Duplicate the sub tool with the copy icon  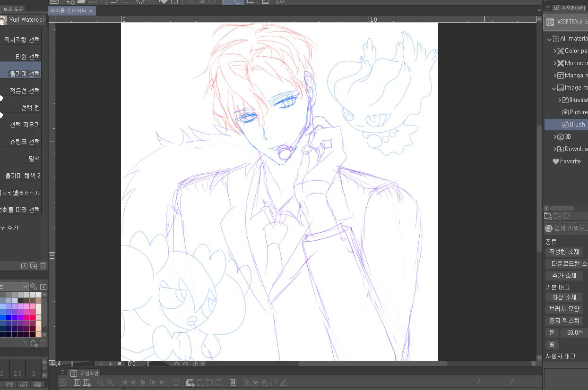pyautogui.click(x=34, y=266)
